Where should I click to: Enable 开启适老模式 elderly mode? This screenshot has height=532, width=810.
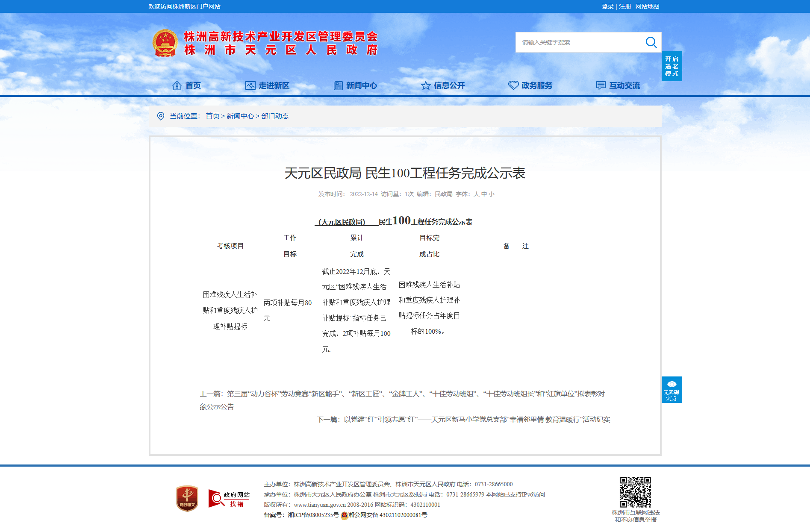click(x=672, y=66)
